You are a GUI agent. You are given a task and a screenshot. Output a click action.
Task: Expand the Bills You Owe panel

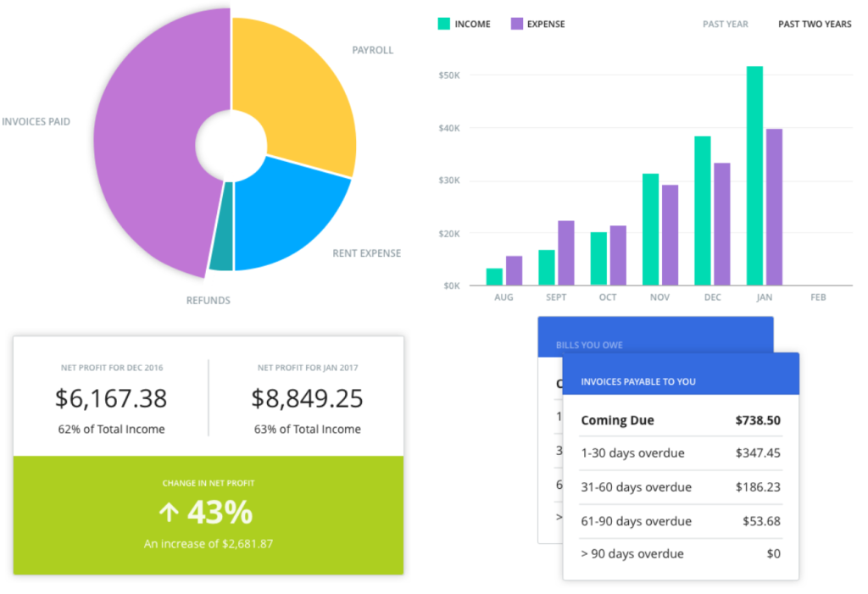tap(589, 345)
